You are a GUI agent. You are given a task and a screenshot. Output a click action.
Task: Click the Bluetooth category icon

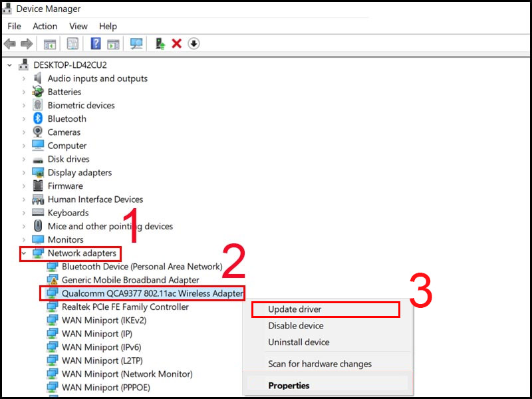(38, 119)
